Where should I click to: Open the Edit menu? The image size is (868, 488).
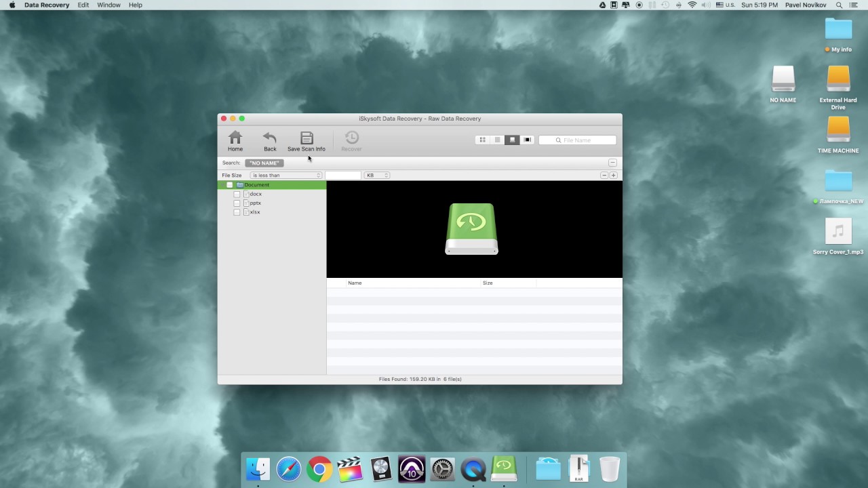83,5
